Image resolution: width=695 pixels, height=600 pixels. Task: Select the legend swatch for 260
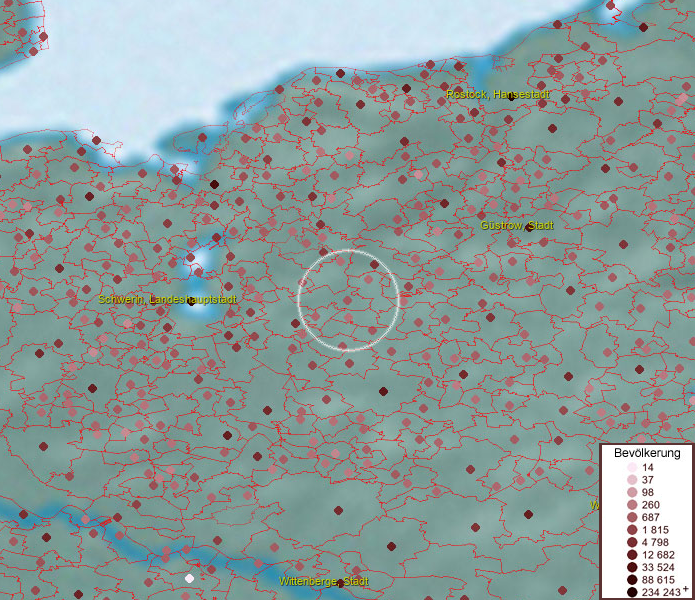(x=632, y=504)
